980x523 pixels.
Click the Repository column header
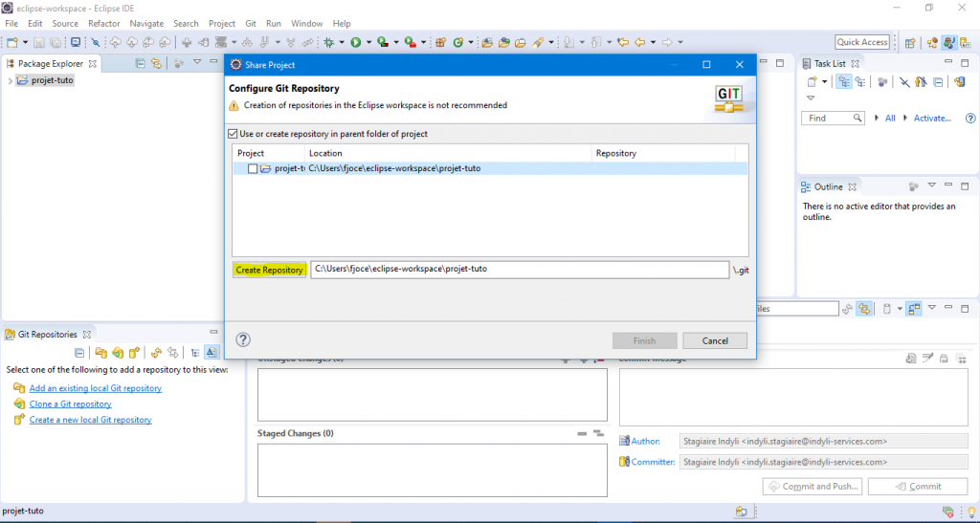pyautogui.click(x=662, y=153)
